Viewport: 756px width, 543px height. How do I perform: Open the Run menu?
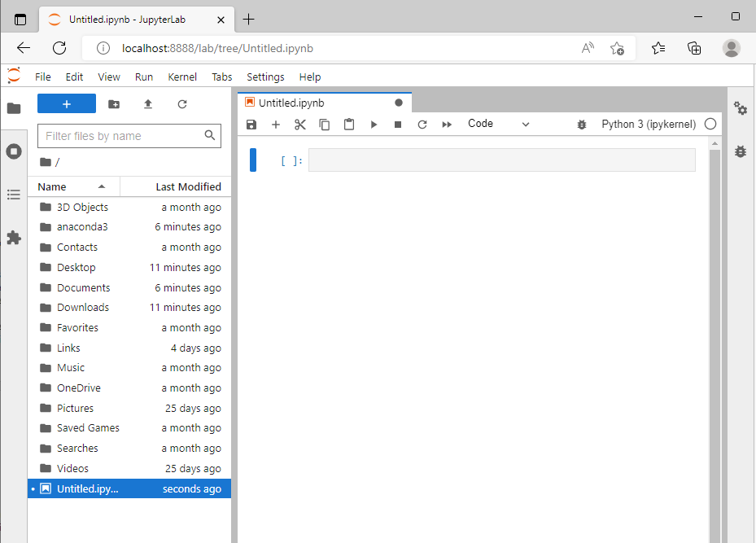click(x=144, y=77)
